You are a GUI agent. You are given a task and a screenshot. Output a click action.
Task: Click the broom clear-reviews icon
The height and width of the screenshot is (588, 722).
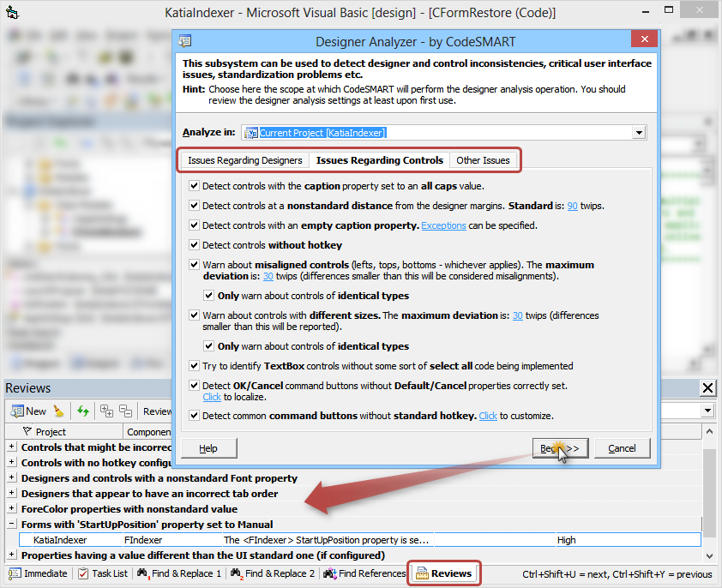coord(59,411)
